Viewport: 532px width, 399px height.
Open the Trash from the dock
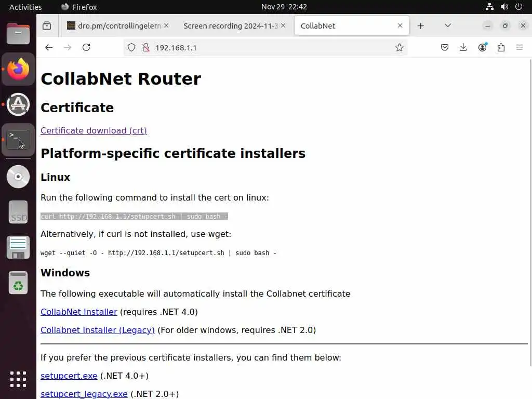point(18,283)
